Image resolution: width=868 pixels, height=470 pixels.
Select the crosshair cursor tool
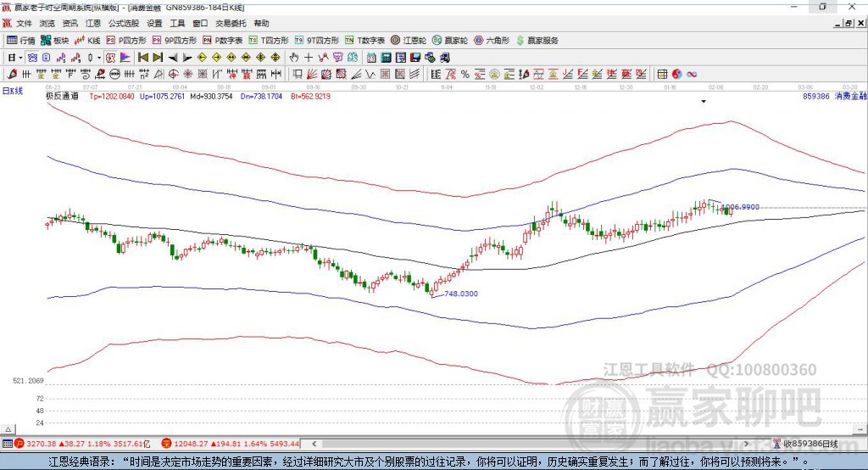pos(309,58)
